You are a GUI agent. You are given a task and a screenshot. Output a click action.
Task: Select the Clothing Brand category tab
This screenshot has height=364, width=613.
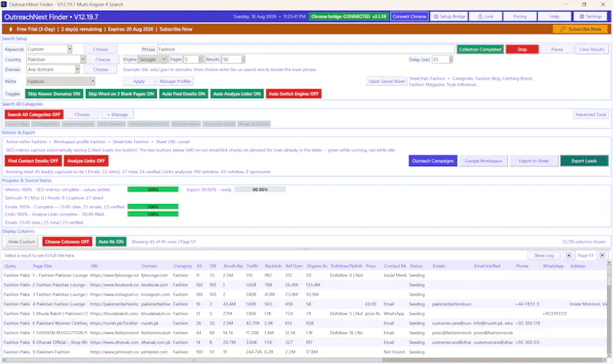[46, 124]
